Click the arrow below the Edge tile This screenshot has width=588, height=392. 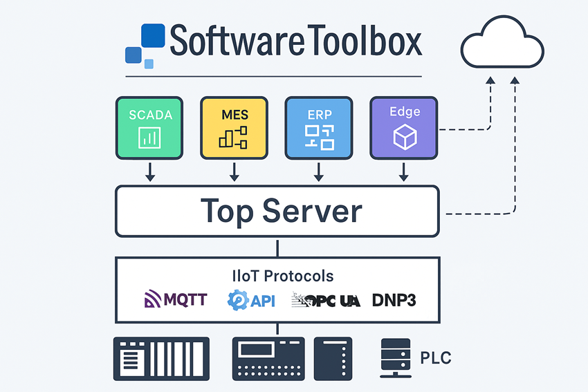pyautogui.click(x=403, y=172)
